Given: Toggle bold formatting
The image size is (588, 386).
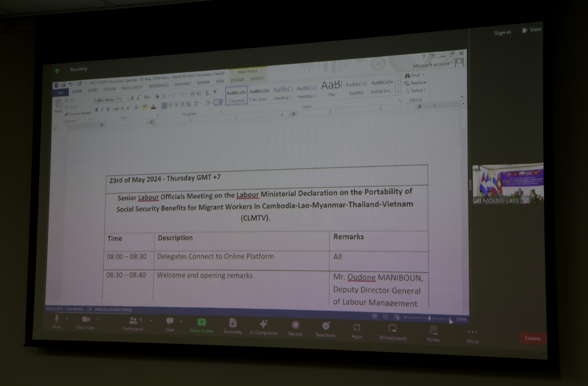Looking at the screenshot, I should coord(97,109).
